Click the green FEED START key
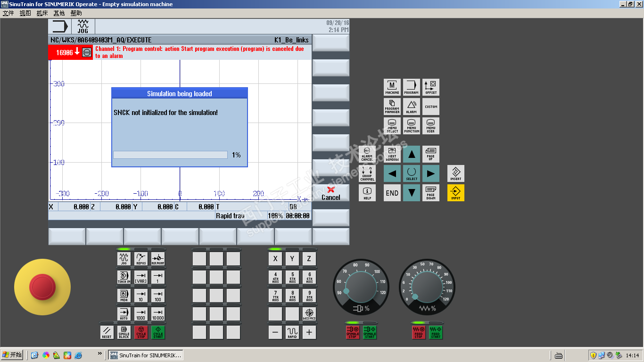Viewport: 644px width, 362px height. point(436,332)
